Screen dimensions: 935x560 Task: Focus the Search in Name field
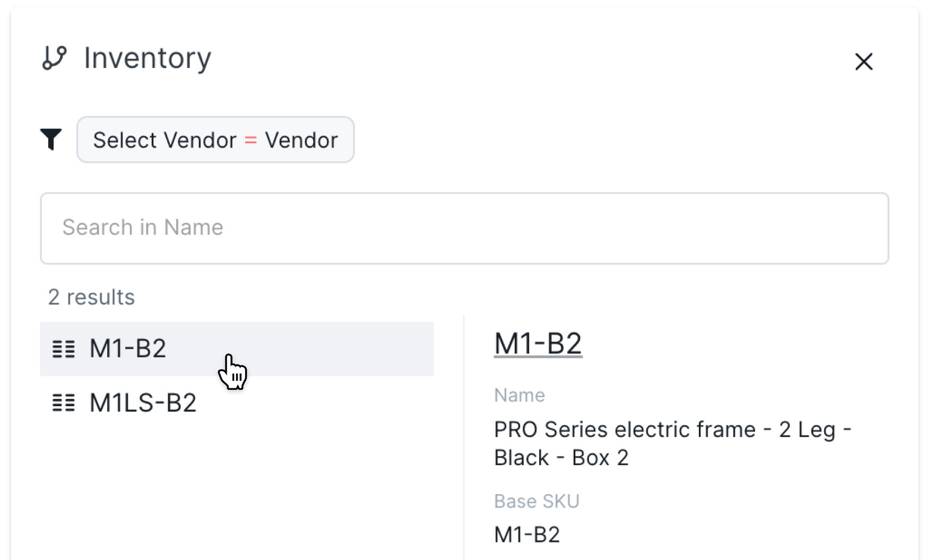tap(464, 228)
